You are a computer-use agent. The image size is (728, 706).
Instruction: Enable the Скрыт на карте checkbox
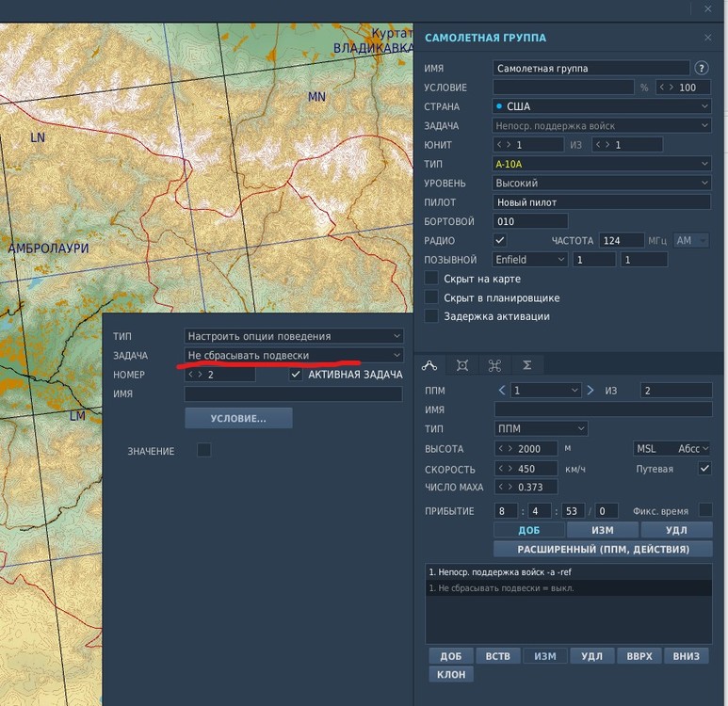point(431,279)
